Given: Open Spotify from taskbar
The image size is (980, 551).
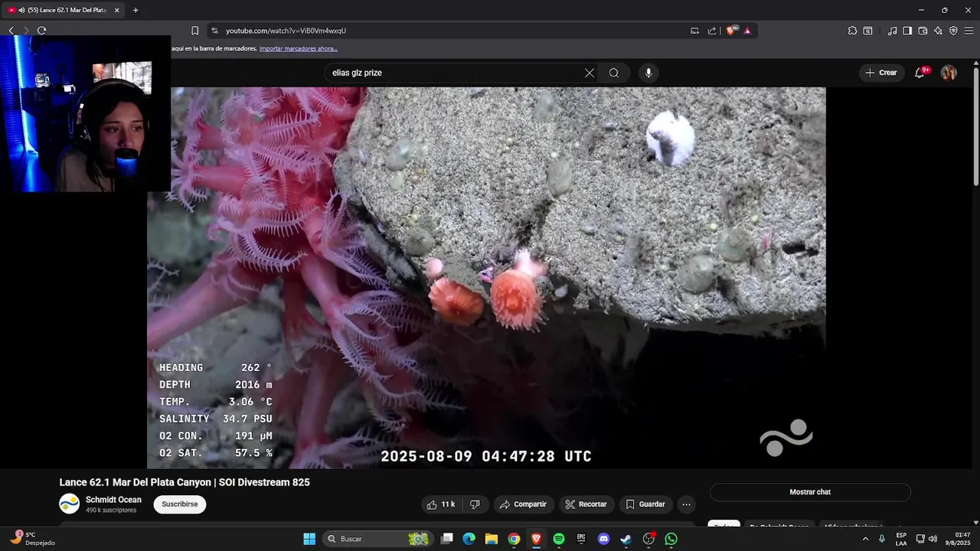Looking at the screenshot, I should point(559,539).
